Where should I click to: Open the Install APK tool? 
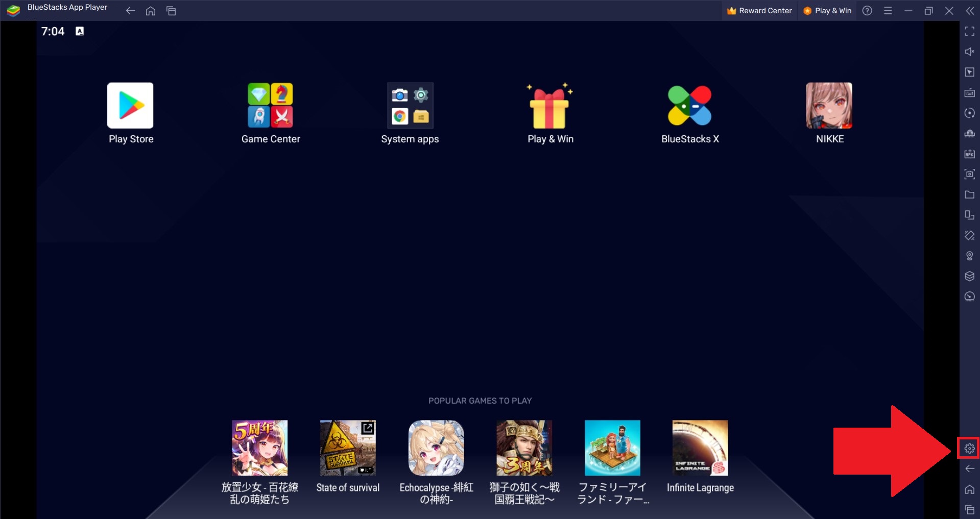click(969, 154)
